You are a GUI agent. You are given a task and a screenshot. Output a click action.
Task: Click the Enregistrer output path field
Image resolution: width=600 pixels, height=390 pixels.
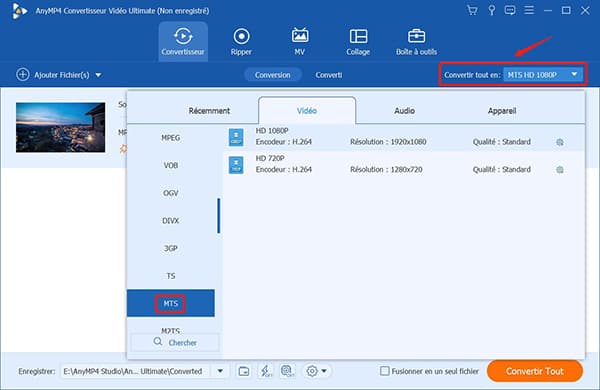pyautogui.click(x=135, y=371)
